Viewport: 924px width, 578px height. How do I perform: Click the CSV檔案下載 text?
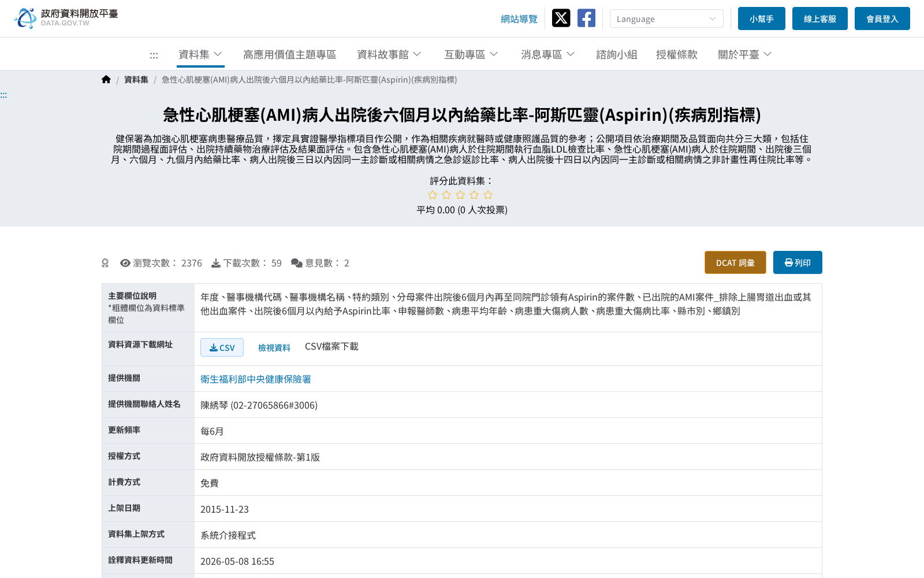[331, 346]
